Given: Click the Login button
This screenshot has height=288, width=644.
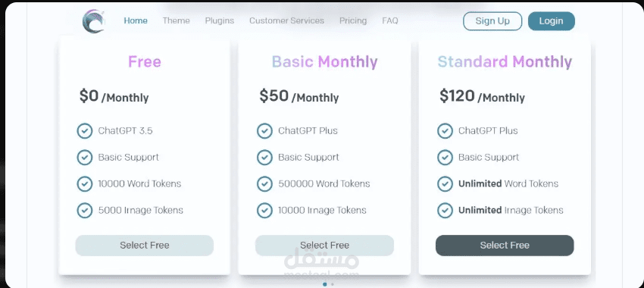Looking at the screenshot, I should (551, 21).
